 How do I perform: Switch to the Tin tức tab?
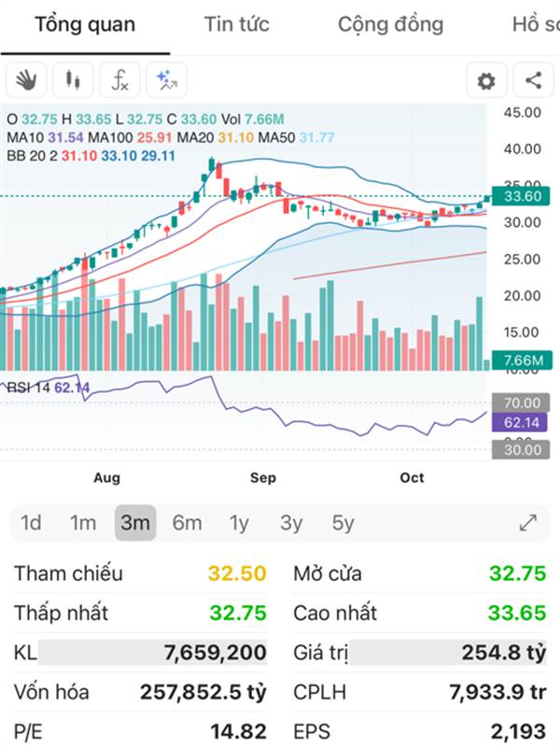click(237, 24)
